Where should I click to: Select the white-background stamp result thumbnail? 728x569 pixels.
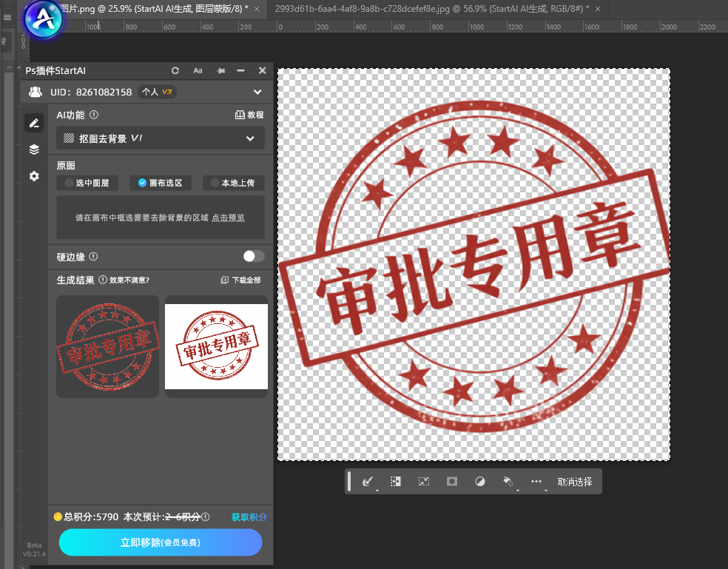click(x=216, y=346)
